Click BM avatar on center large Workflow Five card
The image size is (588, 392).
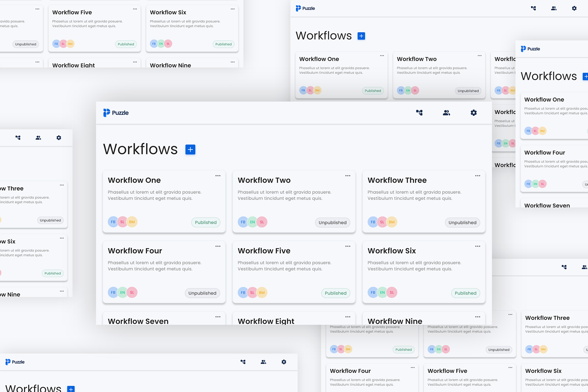pos(262,292)
